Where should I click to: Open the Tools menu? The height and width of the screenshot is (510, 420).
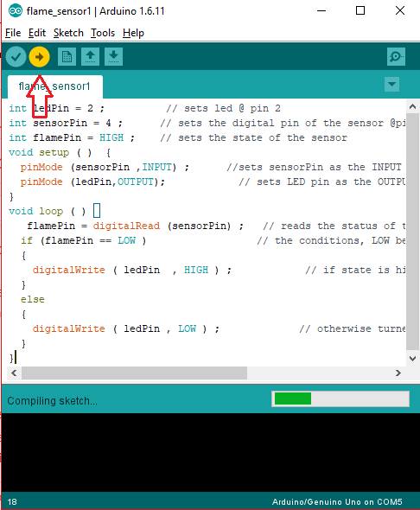point(103,33)
